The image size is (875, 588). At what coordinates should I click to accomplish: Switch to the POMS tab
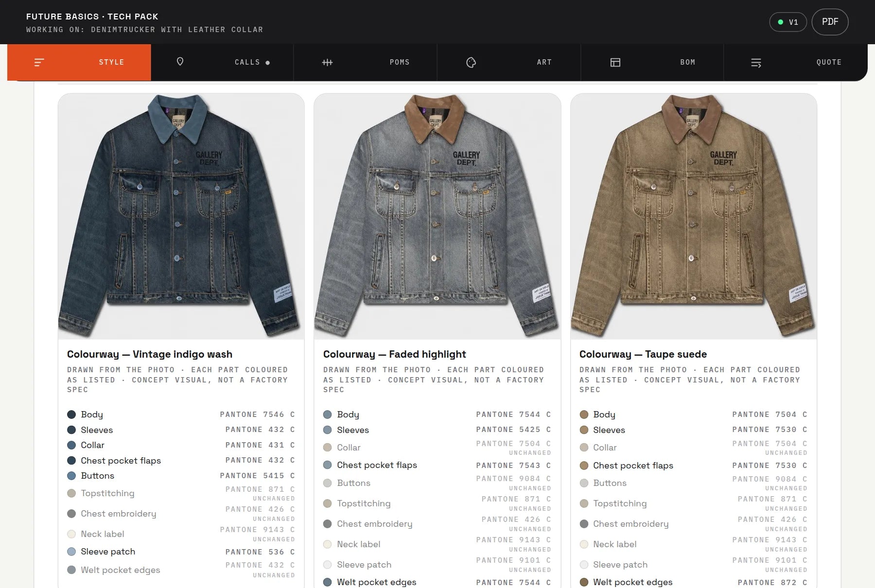366,62
